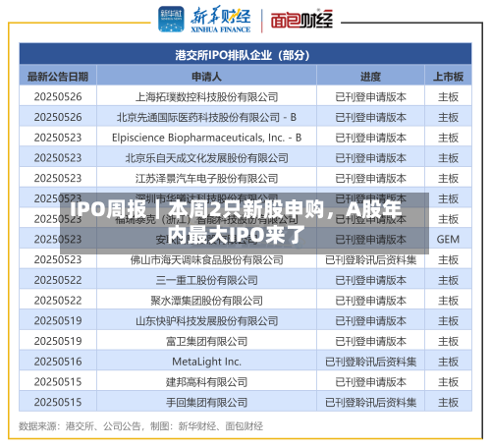Click 已刊登申请版本 in 三一重工 row
Screen dimensions: 491x448
[x=370, y=280]
